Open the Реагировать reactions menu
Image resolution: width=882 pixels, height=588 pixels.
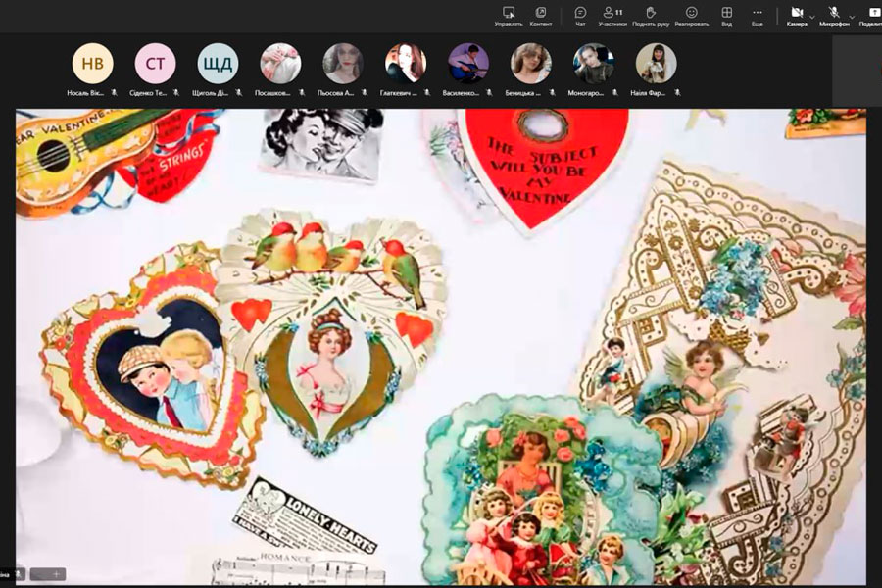[x=691, y=17]
